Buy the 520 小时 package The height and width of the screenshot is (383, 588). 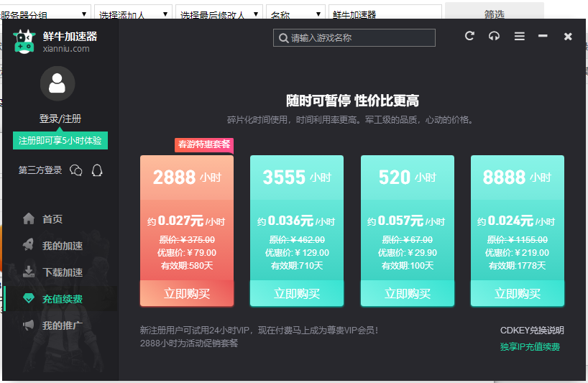click(x=408, y=293)
